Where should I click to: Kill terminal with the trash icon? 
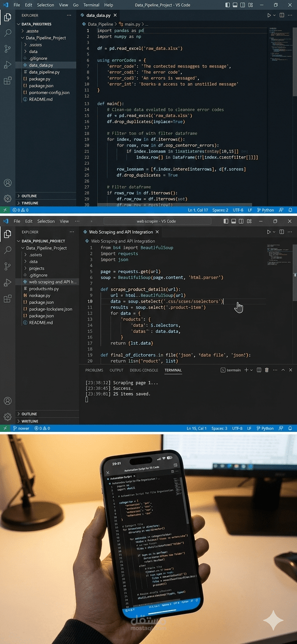(x=267, y=370)
